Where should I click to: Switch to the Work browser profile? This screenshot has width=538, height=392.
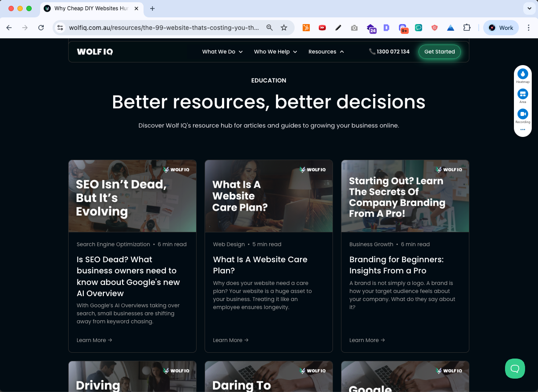501,28
